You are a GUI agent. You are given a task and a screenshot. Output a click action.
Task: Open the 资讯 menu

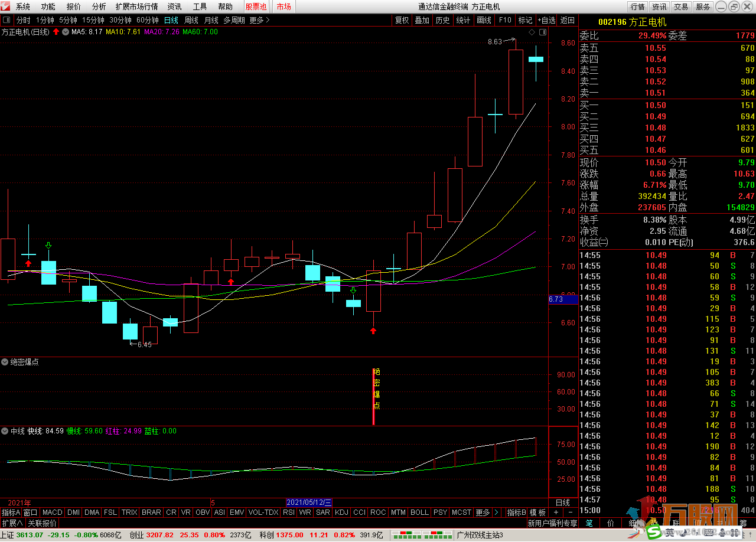(x=174, y=6)
